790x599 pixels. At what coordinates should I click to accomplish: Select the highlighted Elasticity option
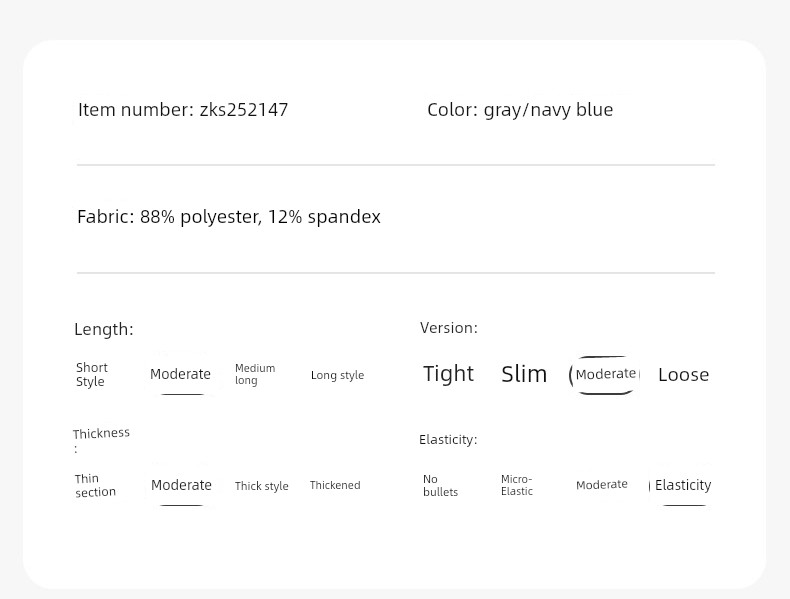pos(683,485)
